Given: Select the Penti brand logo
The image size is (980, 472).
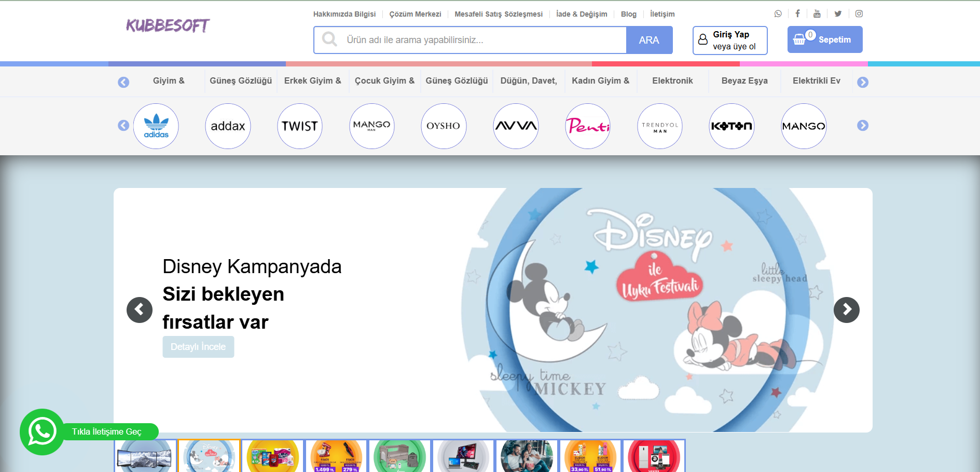Looking at the screenshot, I should coord(588,126).
